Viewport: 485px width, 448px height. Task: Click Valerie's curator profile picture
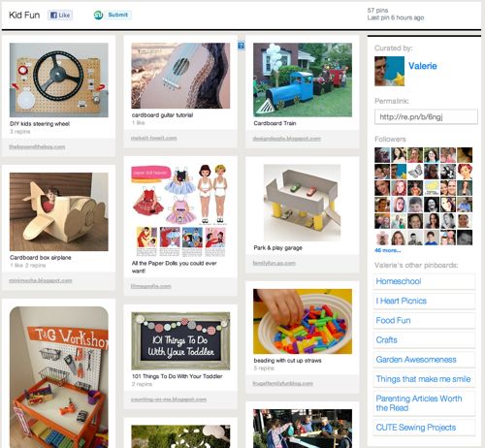point(389,71)
